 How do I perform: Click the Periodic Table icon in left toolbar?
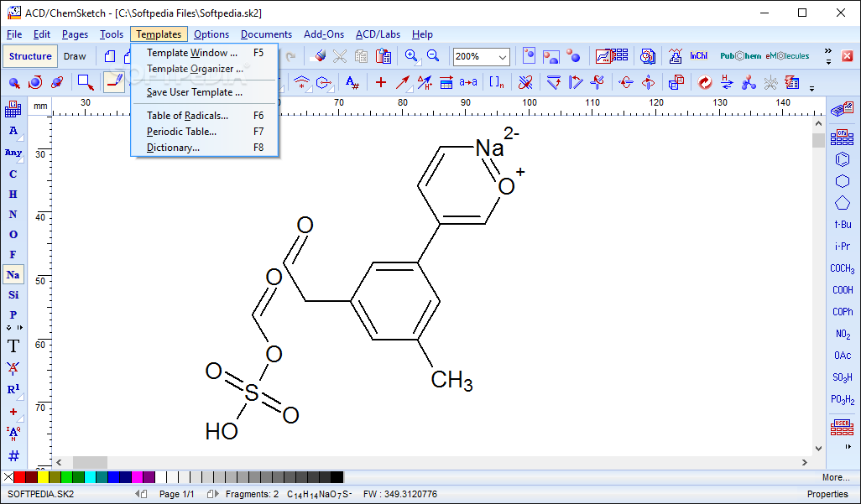coord(13,109)
